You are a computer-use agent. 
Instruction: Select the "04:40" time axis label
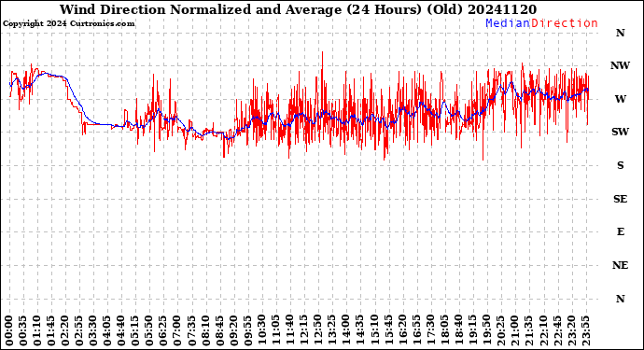[x=121, y=330]
